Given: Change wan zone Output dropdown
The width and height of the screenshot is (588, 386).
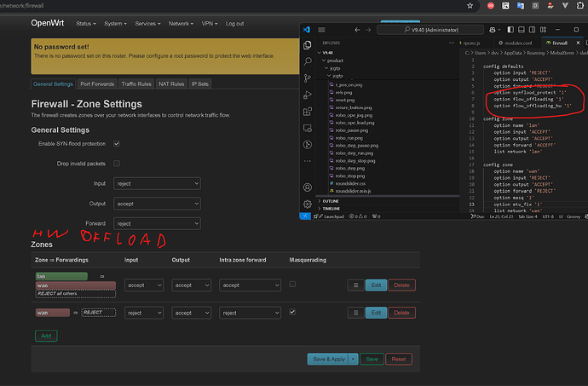Looking at the screenshot, I should tap(191, 313).
